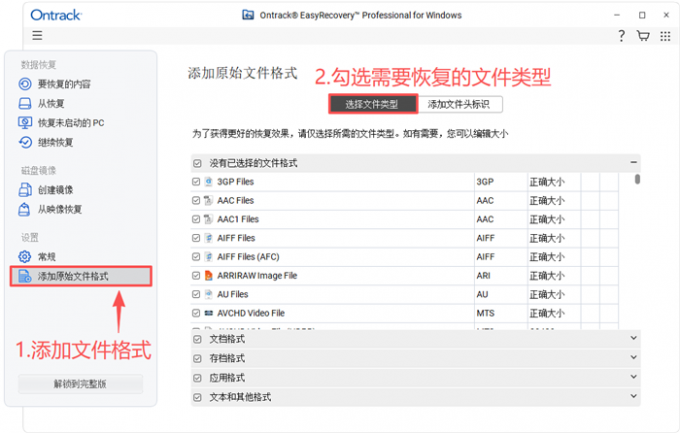
Task: Switch to the 添加文件头标识 tab
Action: coord(459,104)
